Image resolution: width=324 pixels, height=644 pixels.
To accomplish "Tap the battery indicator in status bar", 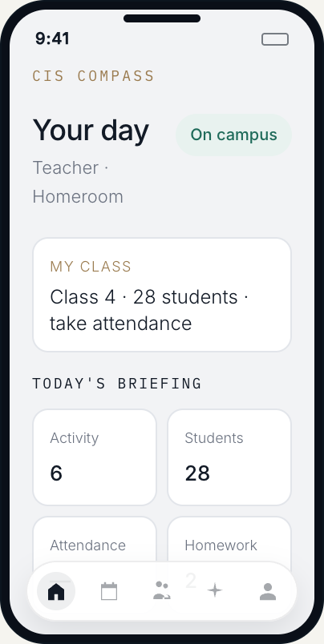I will point(275,39).
